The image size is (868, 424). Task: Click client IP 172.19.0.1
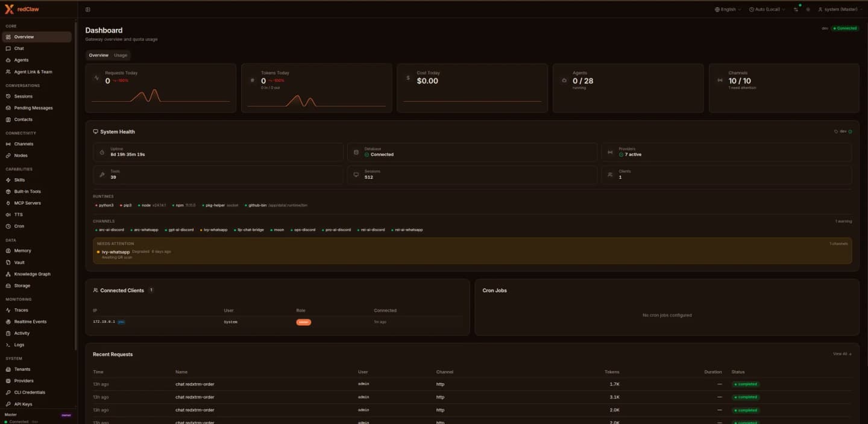coord(104,322)
